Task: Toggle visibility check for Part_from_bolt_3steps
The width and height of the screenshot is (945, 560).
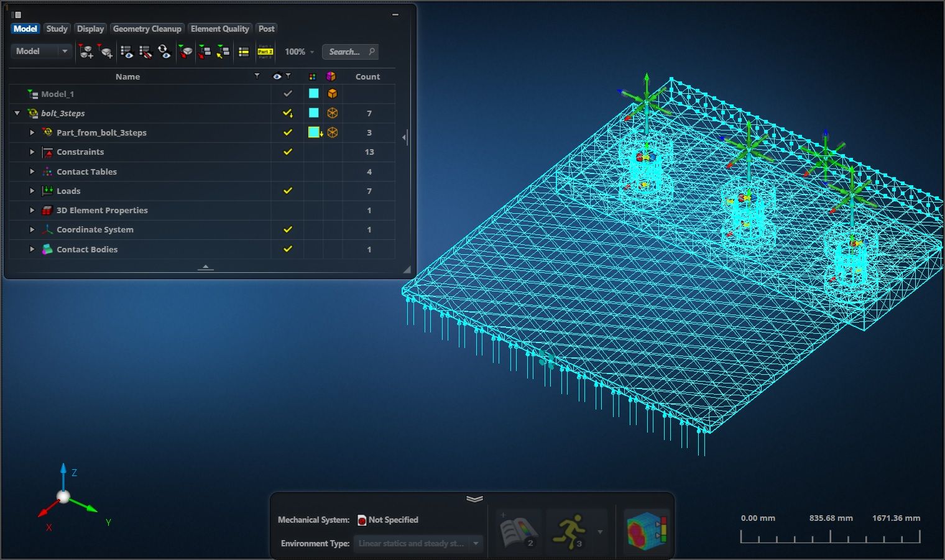Action: pos(287,132)
